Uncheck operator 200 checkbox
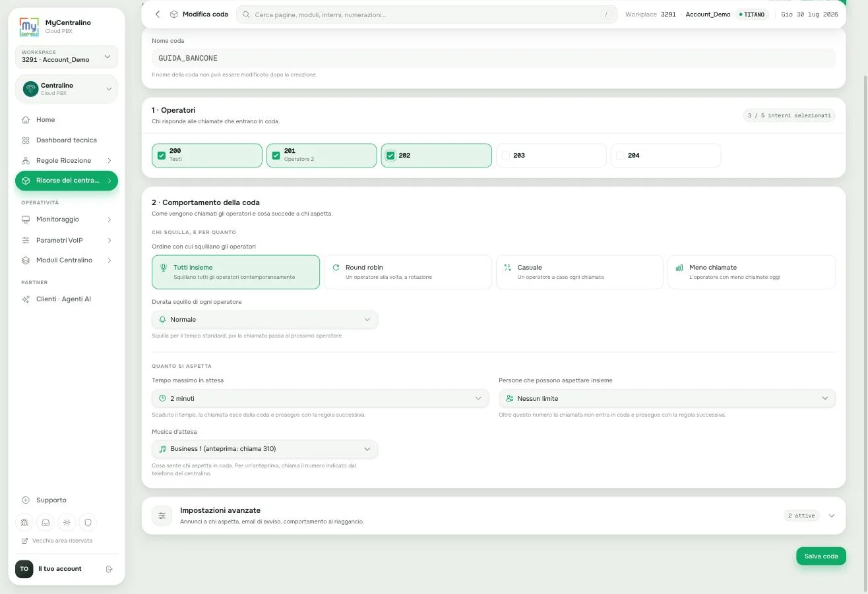 coord(162,156)
